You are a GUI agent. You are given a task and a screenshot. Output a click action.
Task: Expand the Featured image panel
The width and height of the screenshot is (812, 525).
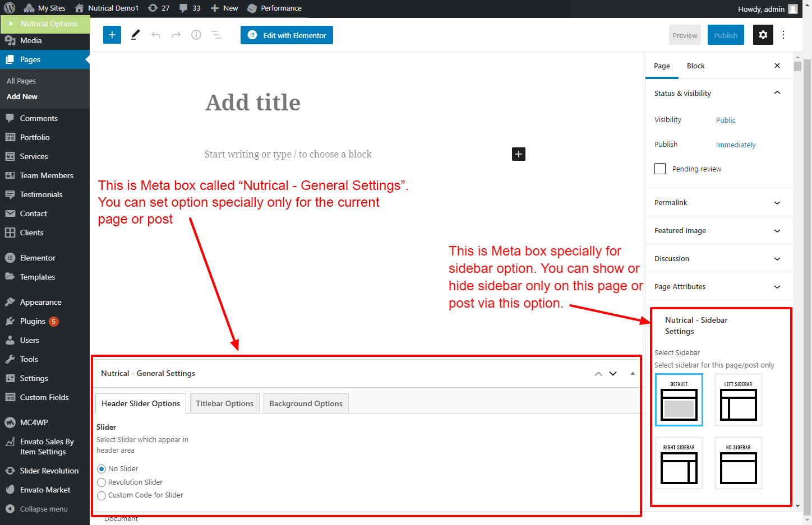click(719, 230)
